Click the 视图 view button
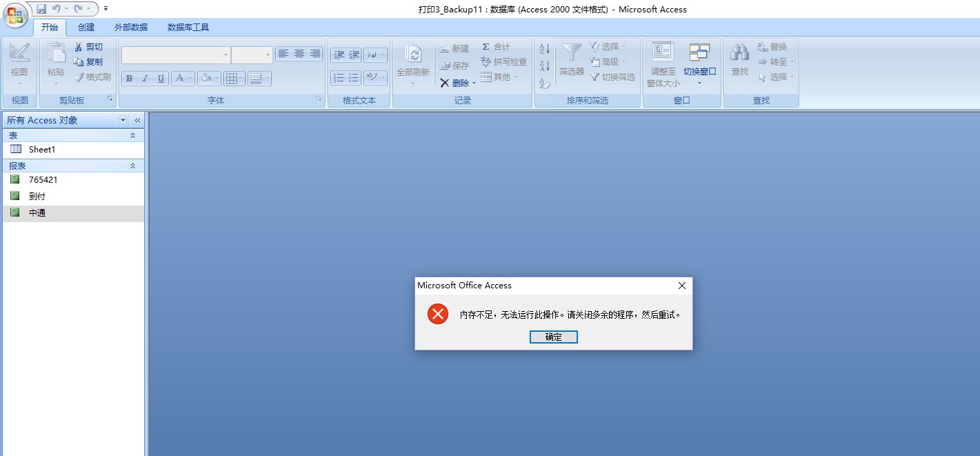Screen dimensions: 980x456 click(x=19, y=63)
